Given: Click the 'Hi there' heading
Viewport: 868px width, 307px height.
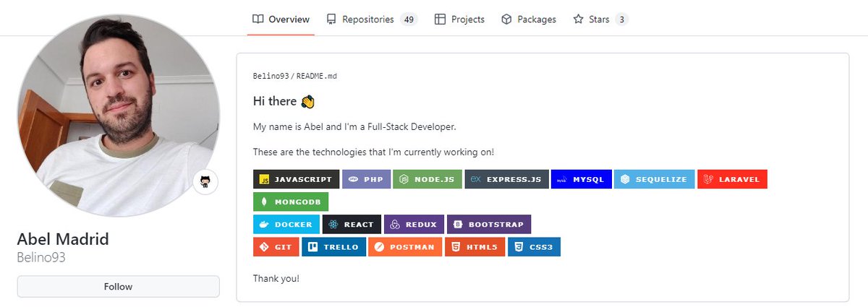Looking at the screenshot, I should pos(275,101).
